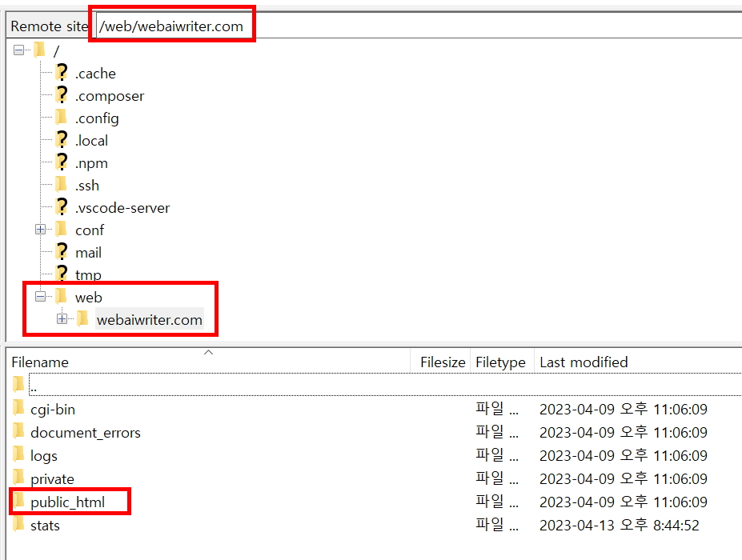
Task: Select the private folder row
Action: click(374, 478)
